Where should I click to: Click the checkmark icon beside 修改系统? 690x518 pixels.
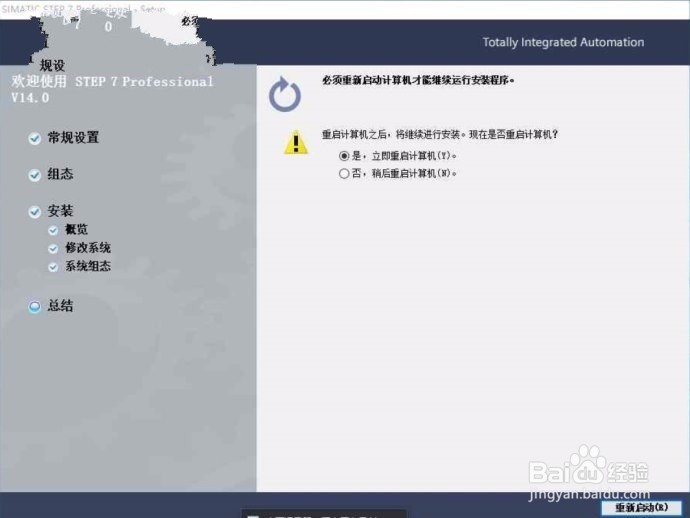(x=53, y=249)
